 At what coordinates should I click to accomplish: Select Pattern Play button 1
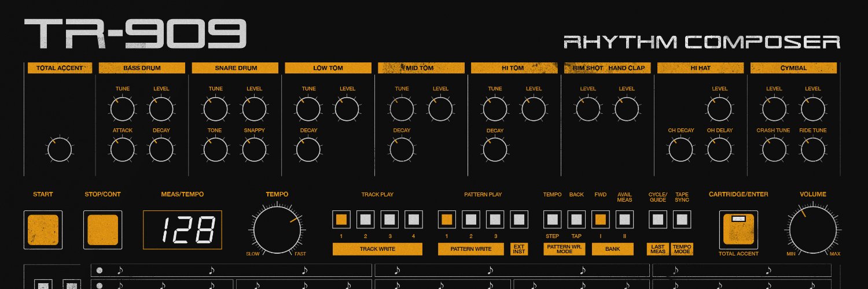coord(447,220)
